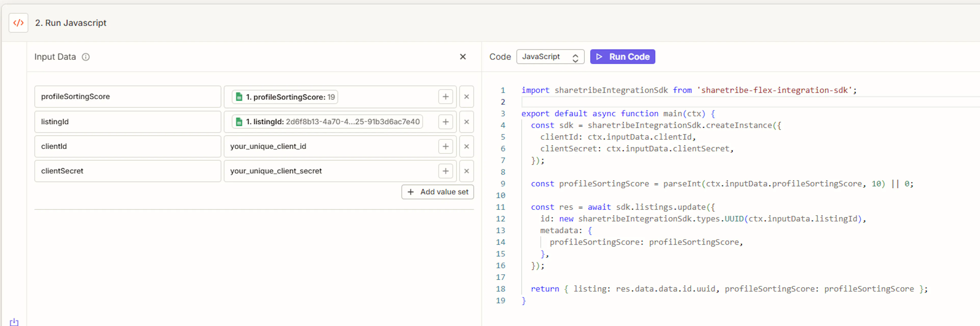Select the listingId data chip
The height and width of the screenshot is (326, 980).
click(327, 122)
